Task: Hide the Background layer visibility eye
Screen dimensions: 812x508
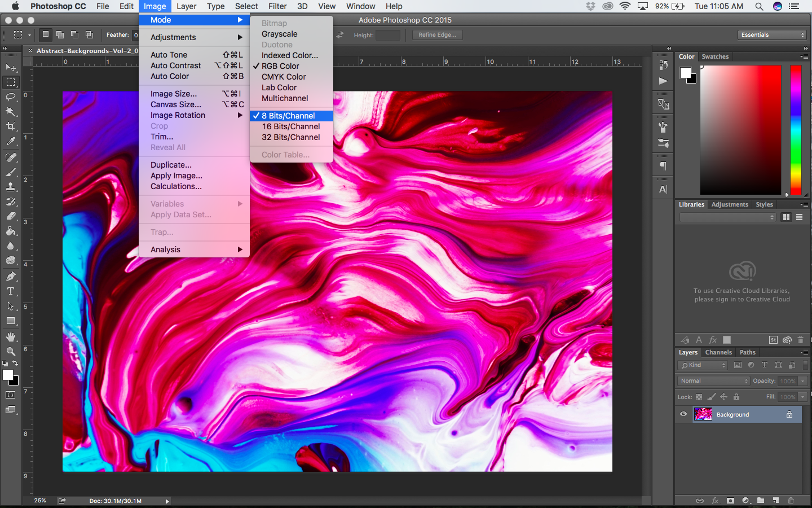Action: click(683, 414)
